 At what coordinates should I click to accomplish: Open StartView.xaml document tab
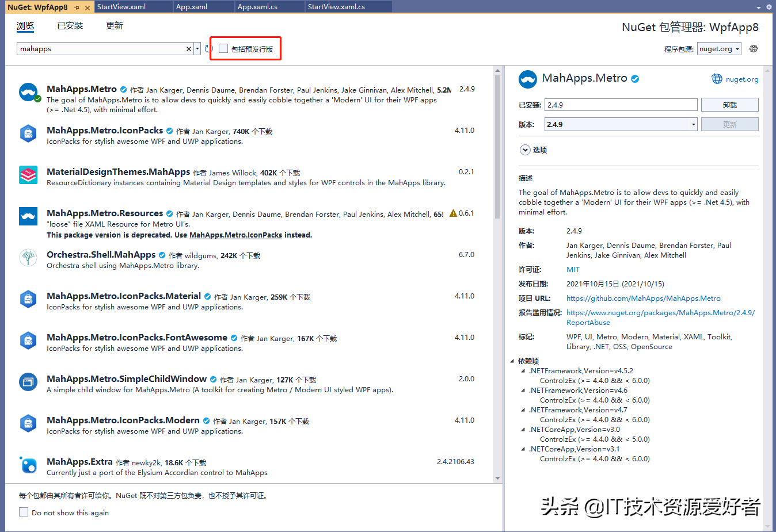[134, 7]
